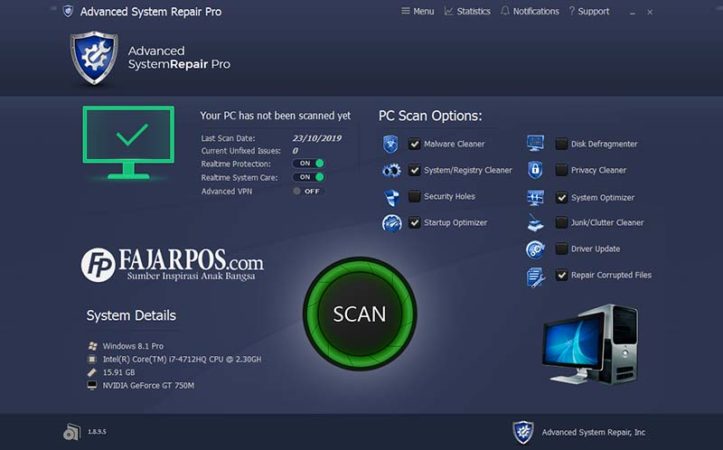Click the CPU chip icon in System Details
Viewport: 723px width, 450px height.
(x=92, y=359)
